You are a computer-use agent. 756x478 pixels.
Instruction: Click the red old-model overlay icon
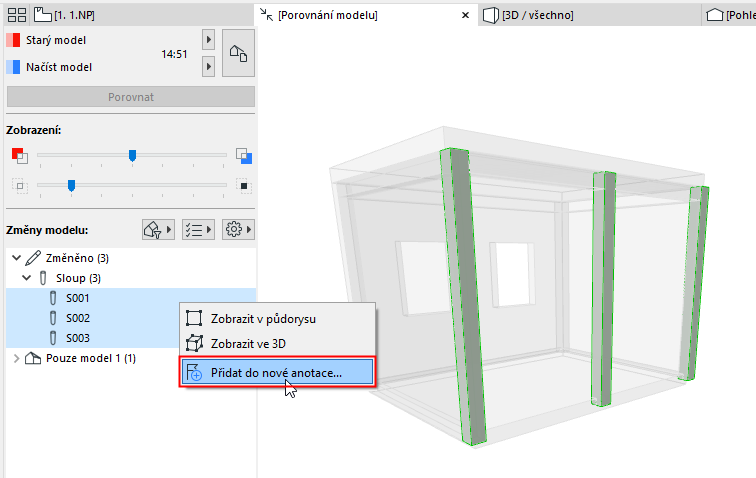20,155
